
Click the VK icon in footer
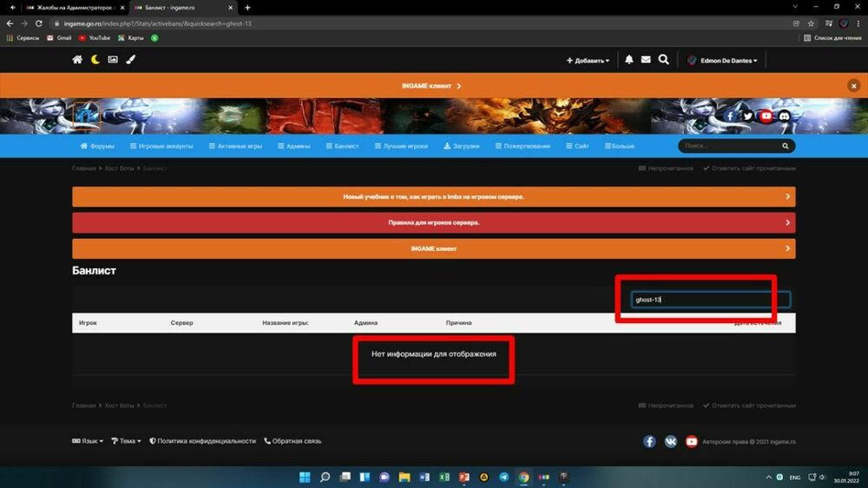click(x=671, y=441)
